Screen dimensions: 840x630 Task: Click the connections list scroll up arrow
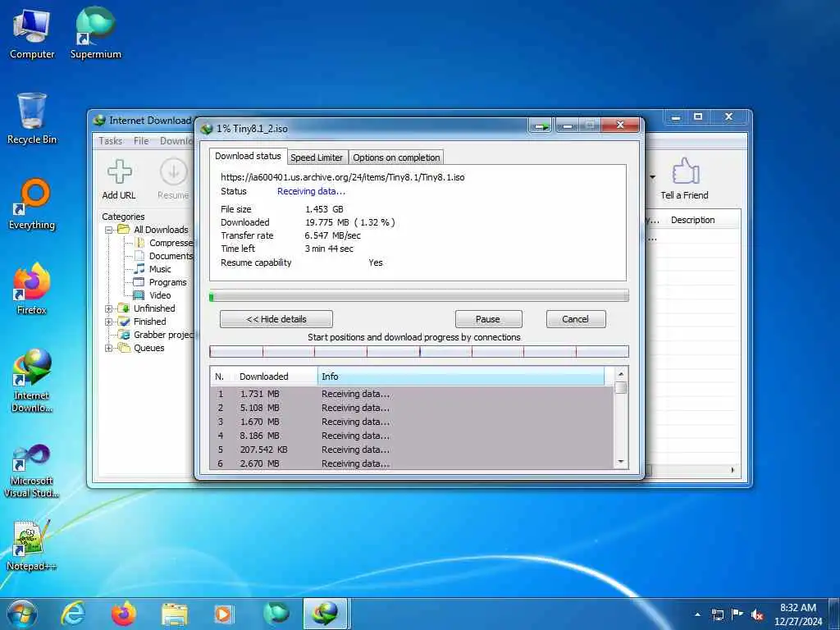[x=621, y=374]
